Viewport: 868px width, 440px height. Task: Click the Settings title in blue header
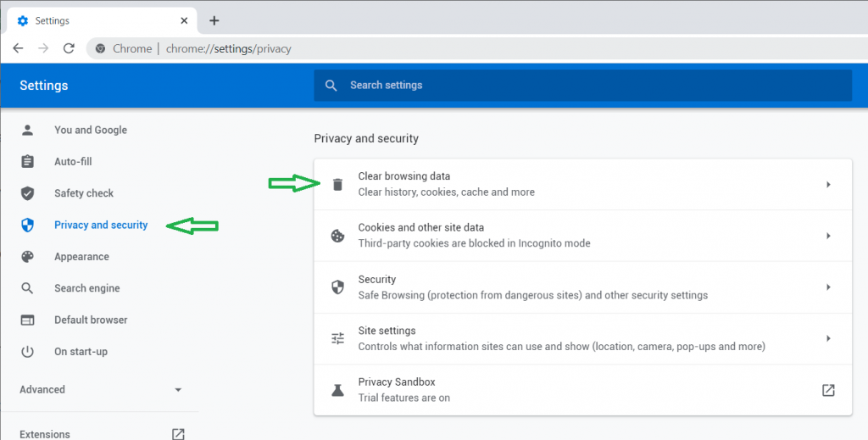tap(44, 86)
